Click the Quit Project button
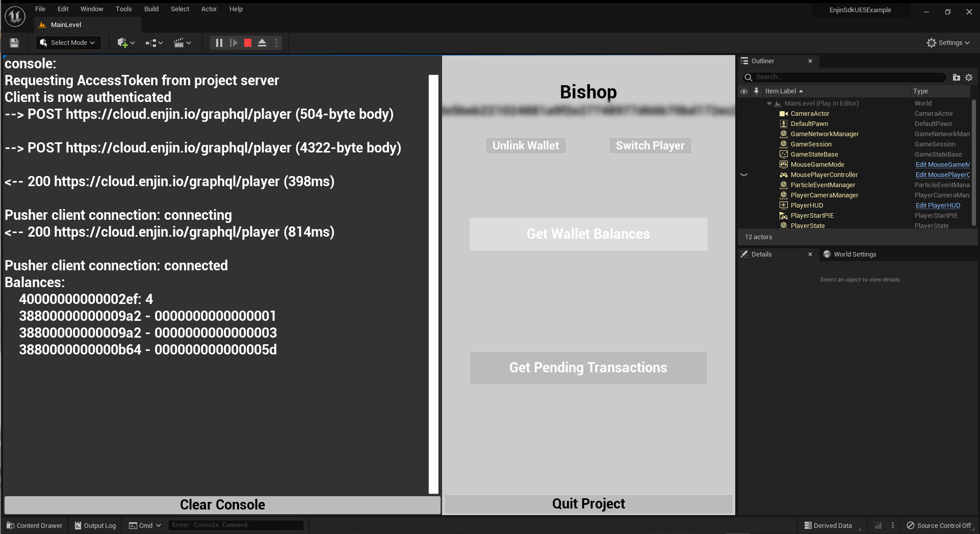This screenshot has width=980, height=534. click(588, 504)
